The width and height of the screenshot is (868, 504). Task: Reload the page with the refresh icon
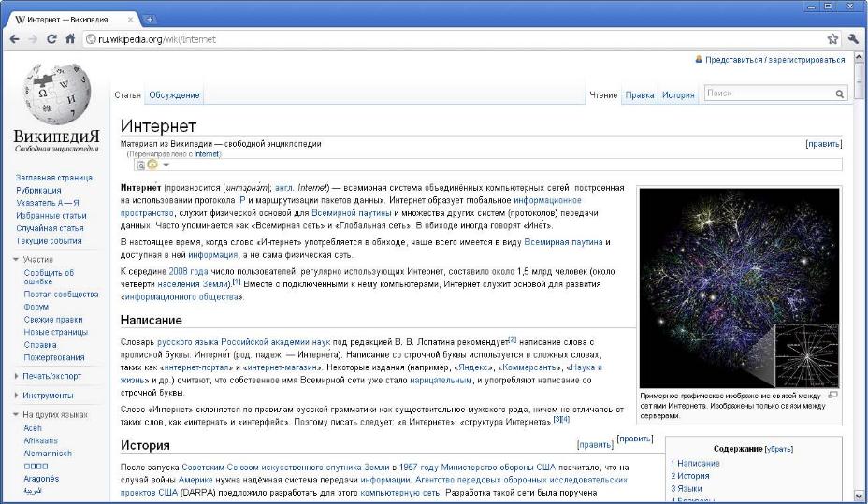[x=51, y=39]
